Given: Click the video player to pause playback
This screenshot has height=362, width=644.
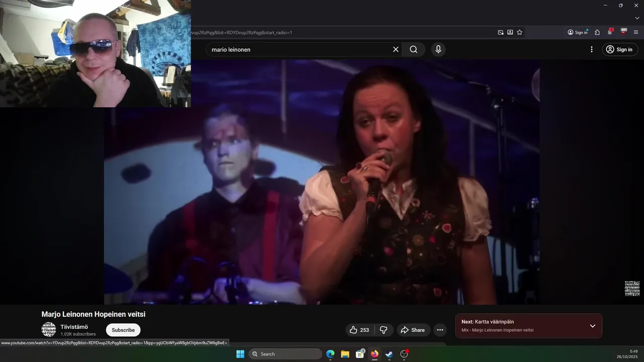Looking at the screenshot, I should coord(322,182).
